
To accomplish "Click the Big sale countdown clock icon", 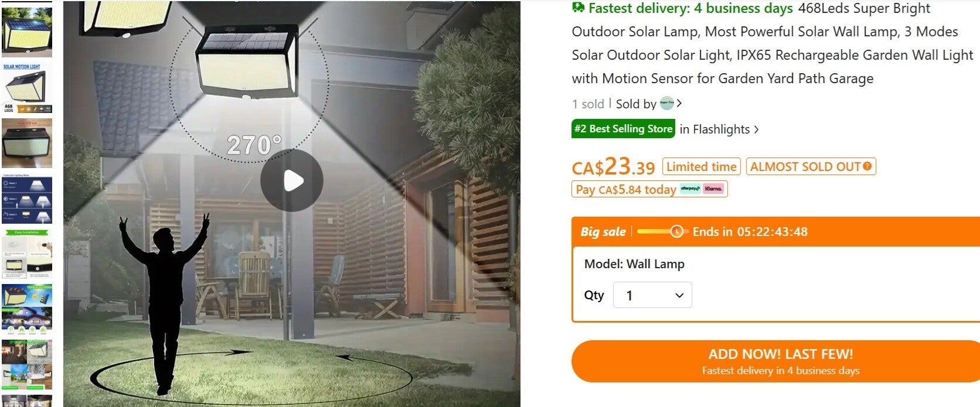I will (x=676, y=231).
